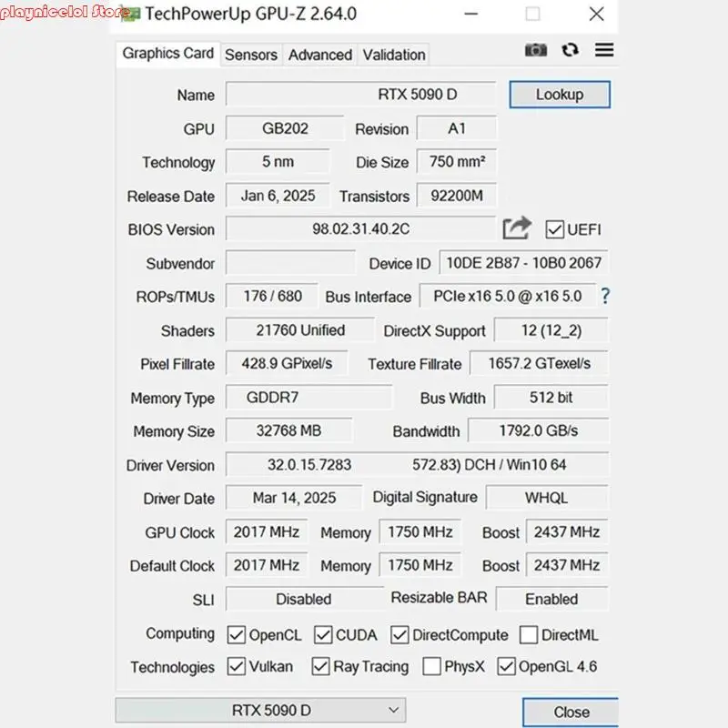Toggle the OpenCL checkbox
This screenshot has height=728, width=728.
(x=237, y=634)
